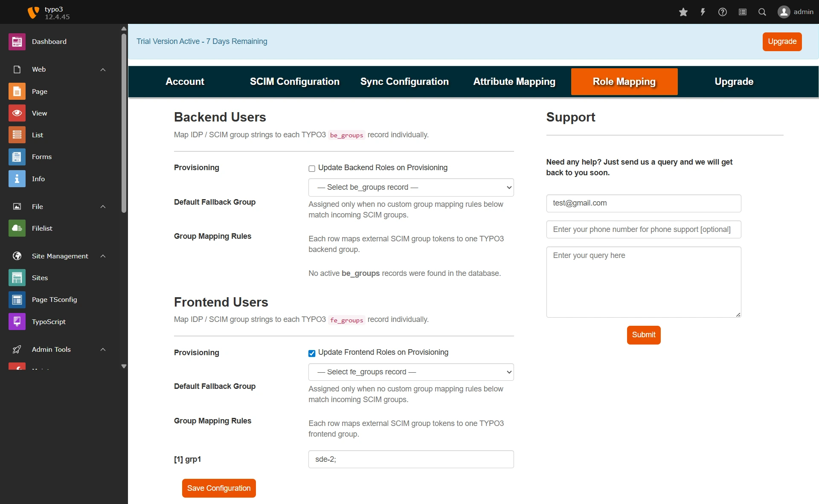Open the flush cache lightning icon
The height and width of the screenshot is (504, 819).
(703, 12)
